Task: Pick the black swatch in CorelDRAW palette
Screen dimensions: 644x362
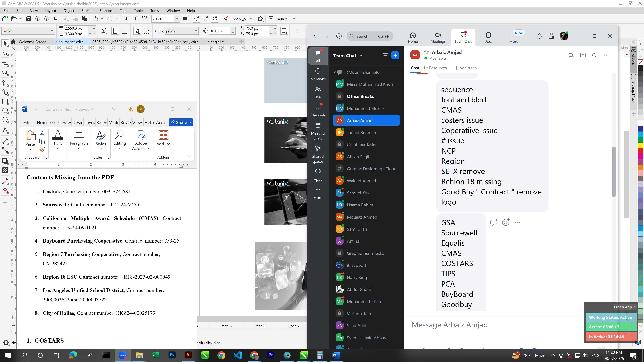Action: coord(640,68)
